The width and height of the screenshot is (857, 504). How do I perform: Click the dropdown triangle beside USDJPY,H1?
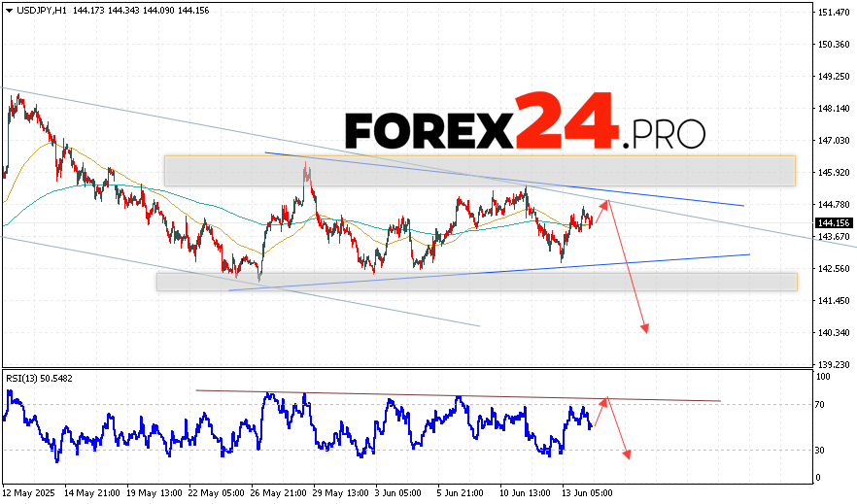click(x=8, y=10)
